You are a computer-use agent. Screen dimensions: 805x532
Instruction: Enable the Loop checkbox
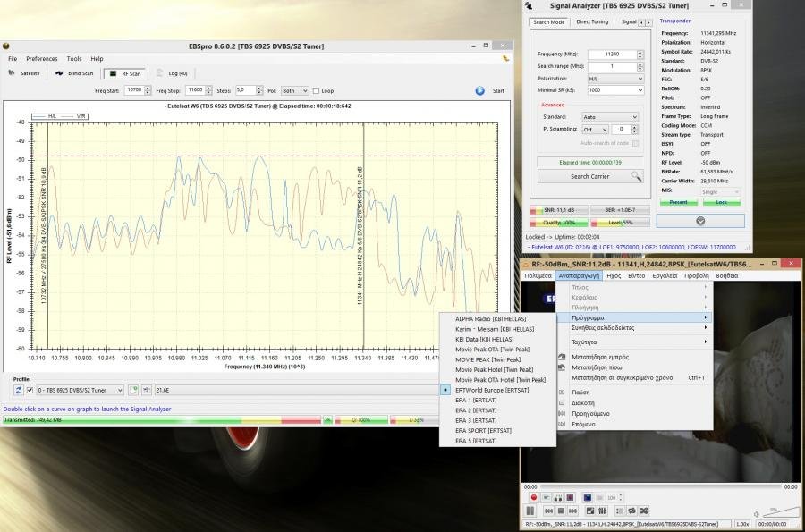click(x=316, y=90)
